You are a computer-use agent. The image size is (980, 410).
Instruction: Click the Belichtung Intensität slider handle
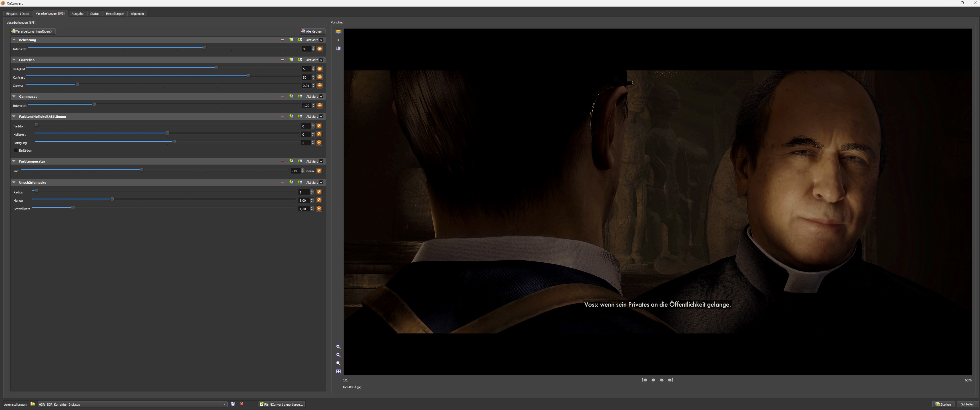click(x=205, y=48)
